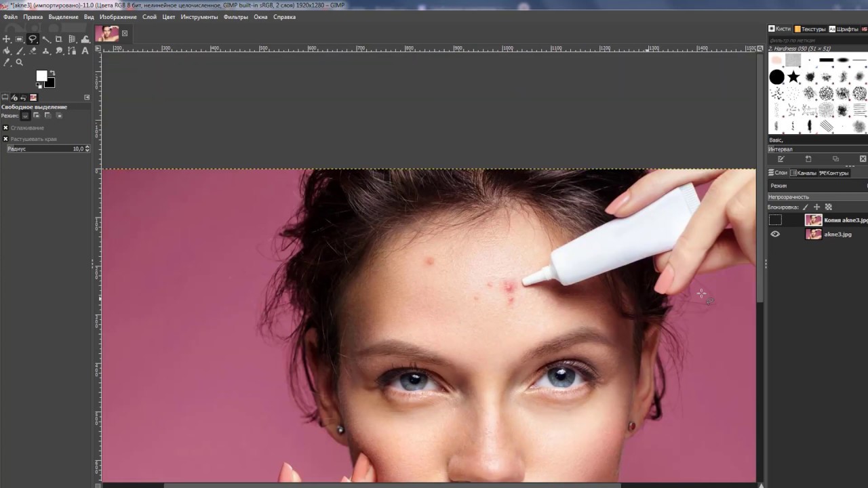Open the foreground white color swatch
The height and width of the screenshot is (488, 868).
pyautogui.click(x=41, y=75)
